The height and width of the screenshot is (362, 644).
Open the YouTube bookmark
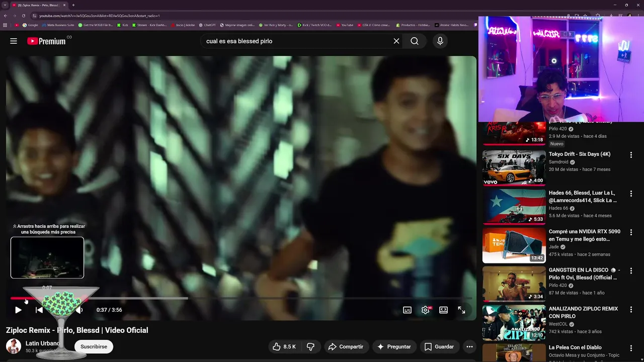point(345,25)
